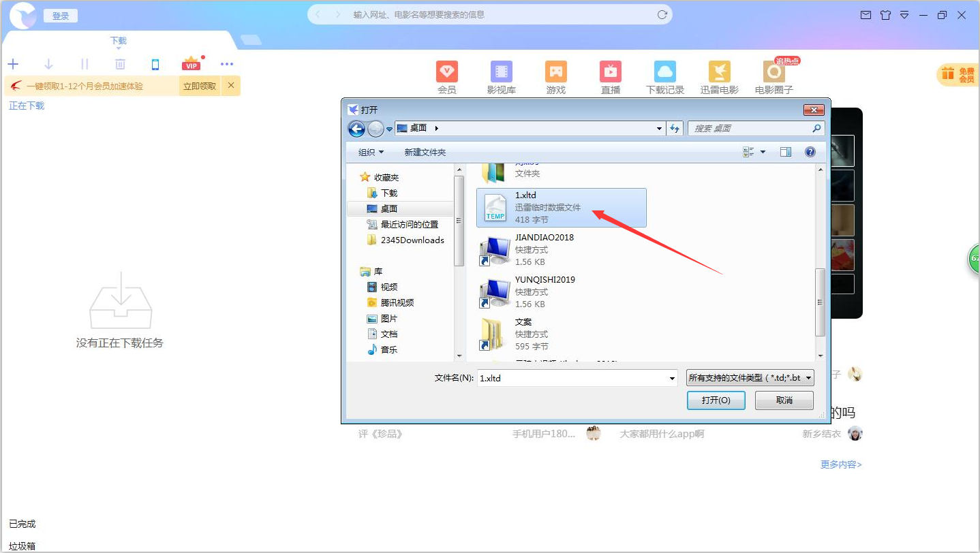
Task: Open the 下载记录 cloud icon
Action: (x=665, y=72)
